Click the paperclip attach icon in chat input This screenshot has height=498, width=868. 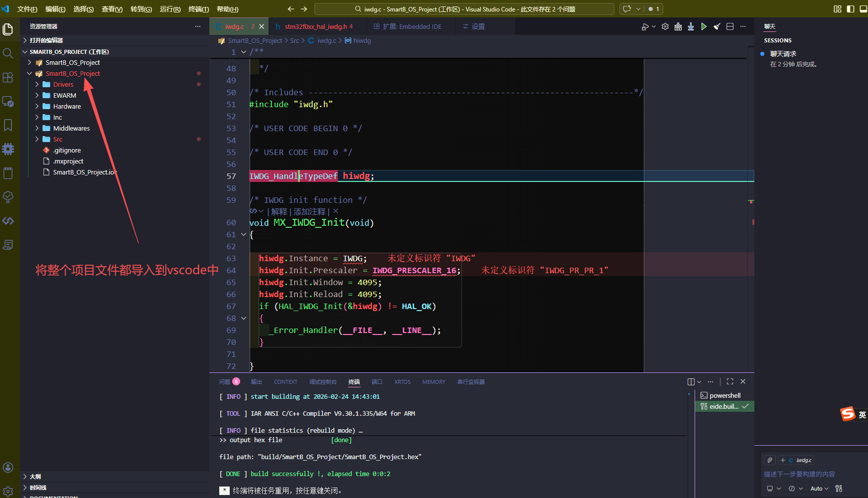coord(770,460)
